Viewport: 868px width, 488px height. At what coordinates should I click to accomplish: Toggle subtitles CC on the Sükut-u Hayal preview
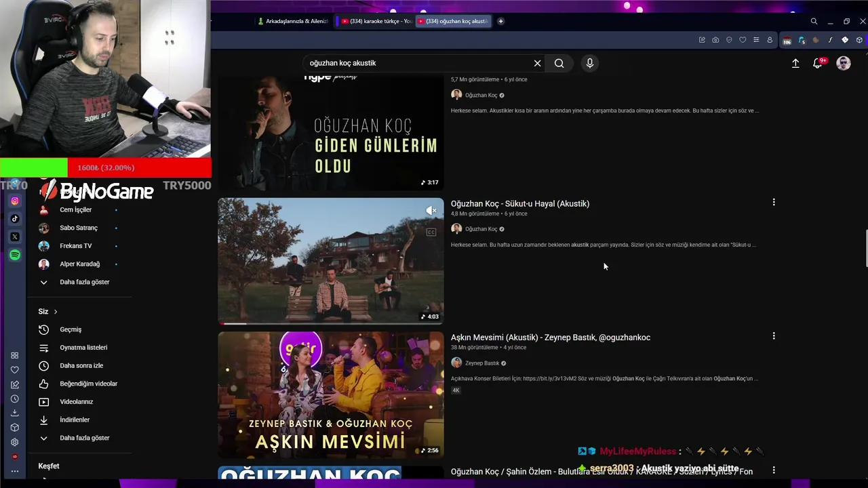point(431,232)
